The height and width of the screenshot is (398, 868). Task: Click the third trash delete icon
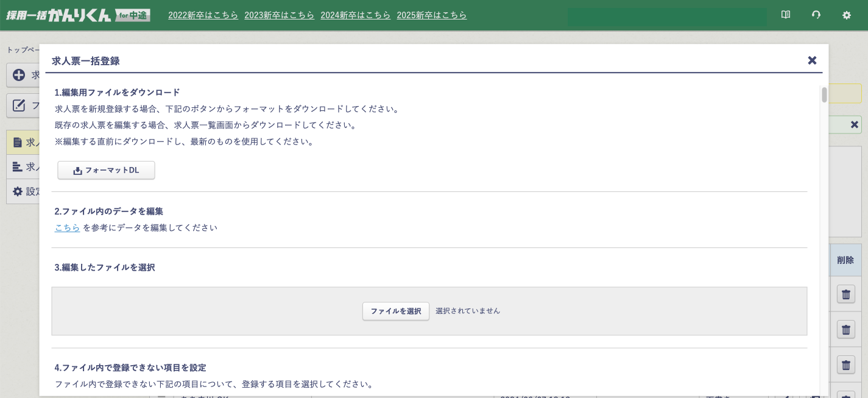(845, 365)
